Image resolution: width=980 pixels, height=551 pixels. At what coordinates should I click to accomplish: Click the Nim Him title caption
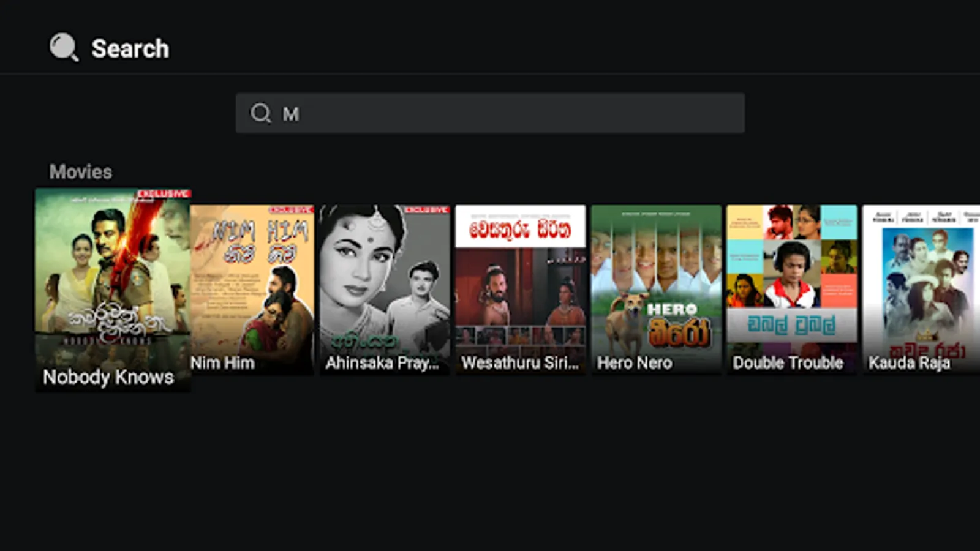click(x=222, y=363)
